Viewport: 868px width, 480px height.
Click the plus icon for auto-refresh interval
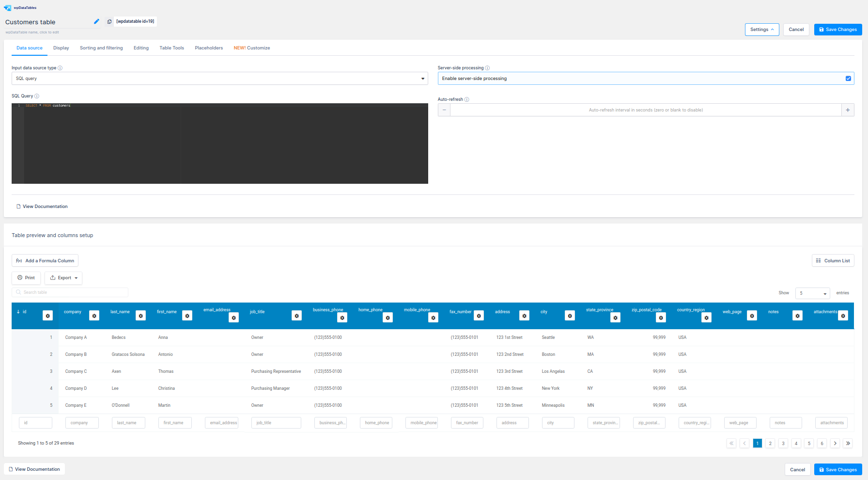coord(848,110)
